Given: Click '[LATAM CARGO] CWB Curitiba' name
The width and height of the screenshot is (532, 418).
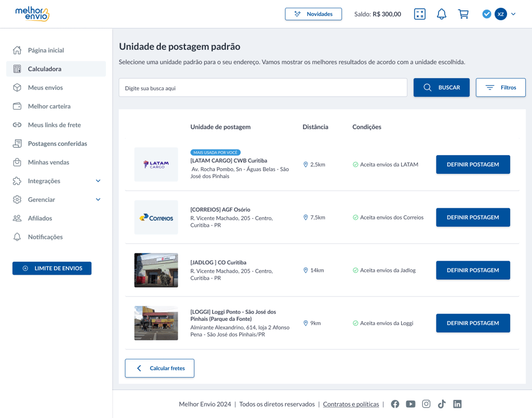Looking at the screenshot, I should point(229,160).
